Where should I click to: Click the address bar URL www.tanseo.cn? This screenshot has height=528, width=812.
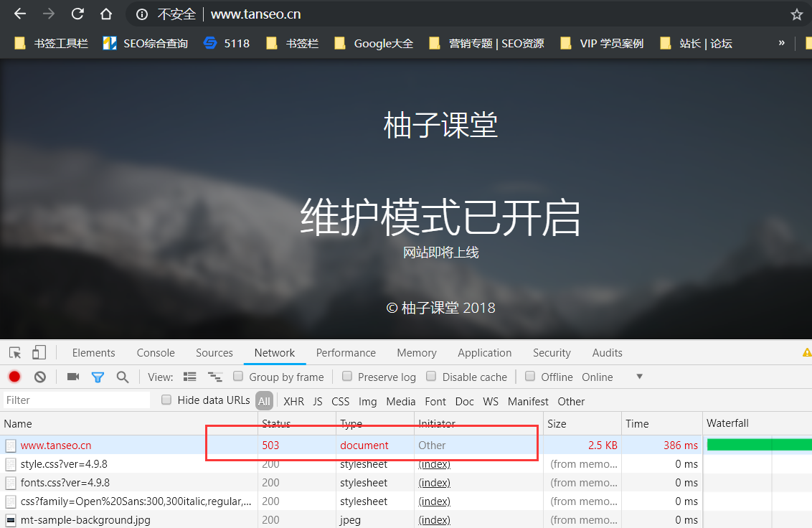256,14
